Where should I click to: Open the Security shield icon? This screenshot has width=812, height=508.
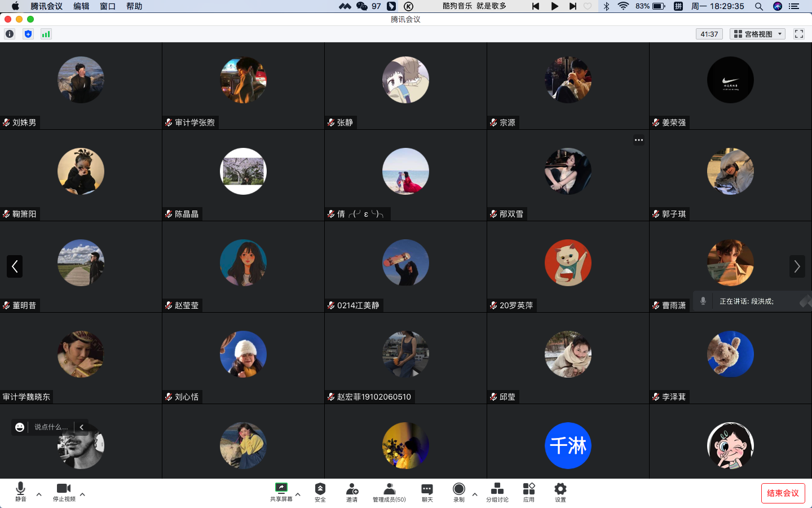[x=320, y=490]
